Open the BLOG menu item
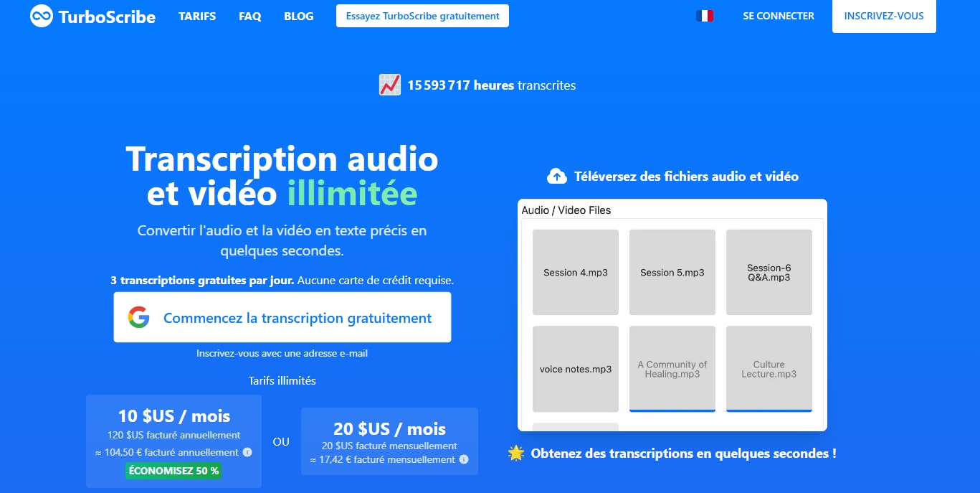The width and height of the screenshot is (980, 493). point(299,16)
